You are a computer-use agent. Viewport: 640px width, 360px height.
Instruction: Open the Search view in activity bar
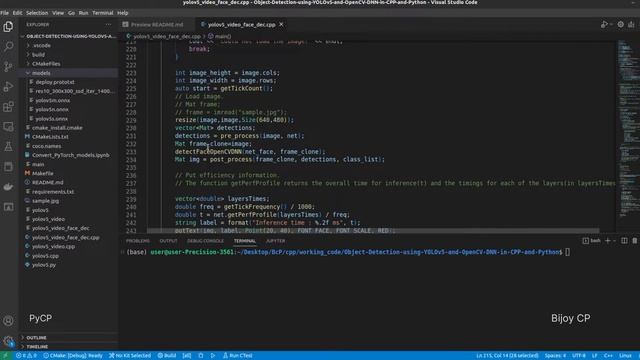pyautogui.click(x=8, y=47)
